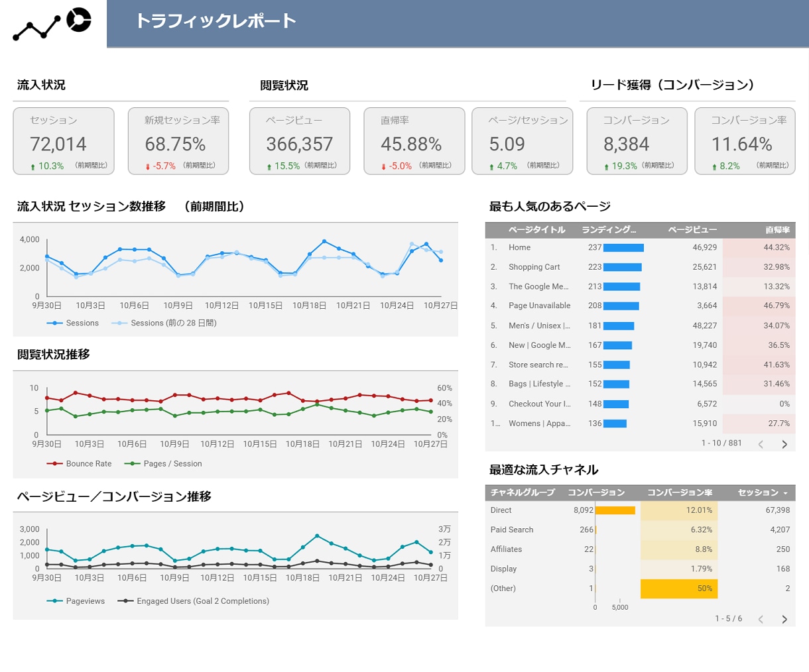The height and width of the screenshot is (672, 809).
Task: Click the ページビュー／コンバージョン推移 chart title
Action: pos(114,496)
